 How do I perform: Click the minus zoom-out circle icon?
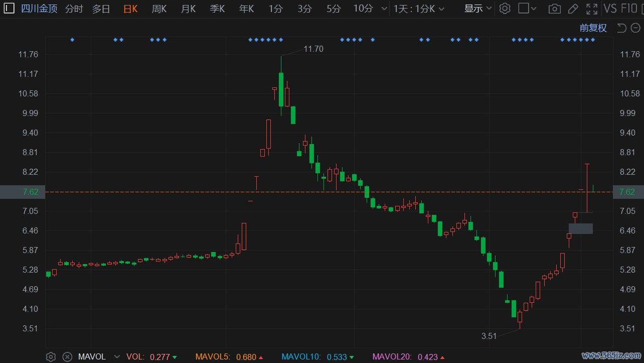click(635, 28)
